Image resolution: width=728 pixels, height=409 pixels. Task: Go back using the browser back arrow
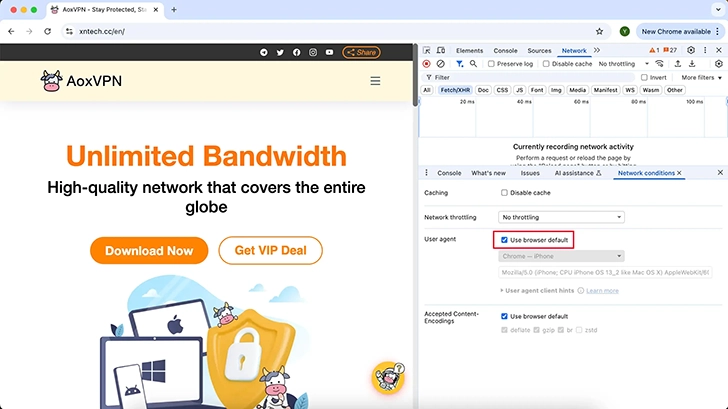click(x=11, y=32)
